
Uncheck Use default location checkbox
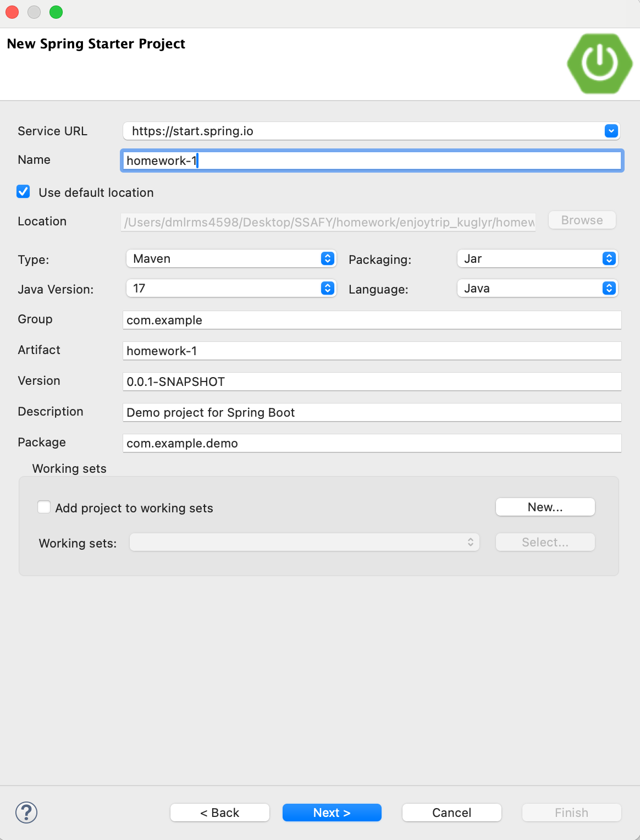(23, 192)
